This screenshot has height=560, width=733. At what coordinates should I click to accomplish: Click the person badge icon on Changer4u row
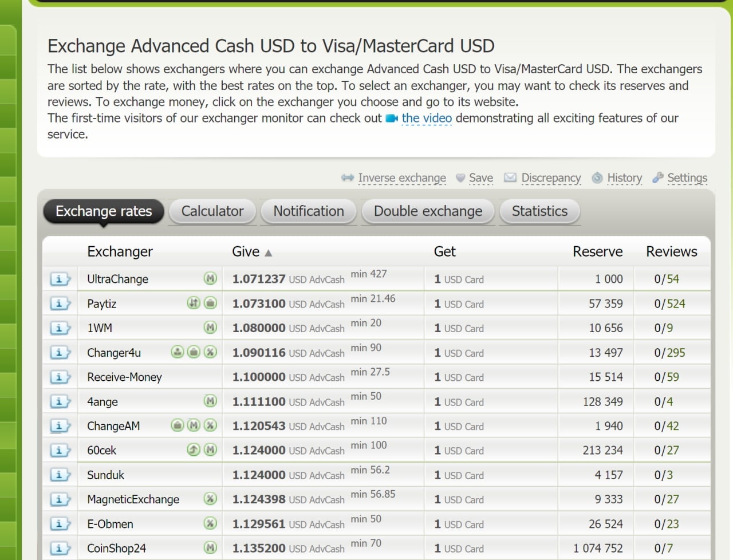178,352
